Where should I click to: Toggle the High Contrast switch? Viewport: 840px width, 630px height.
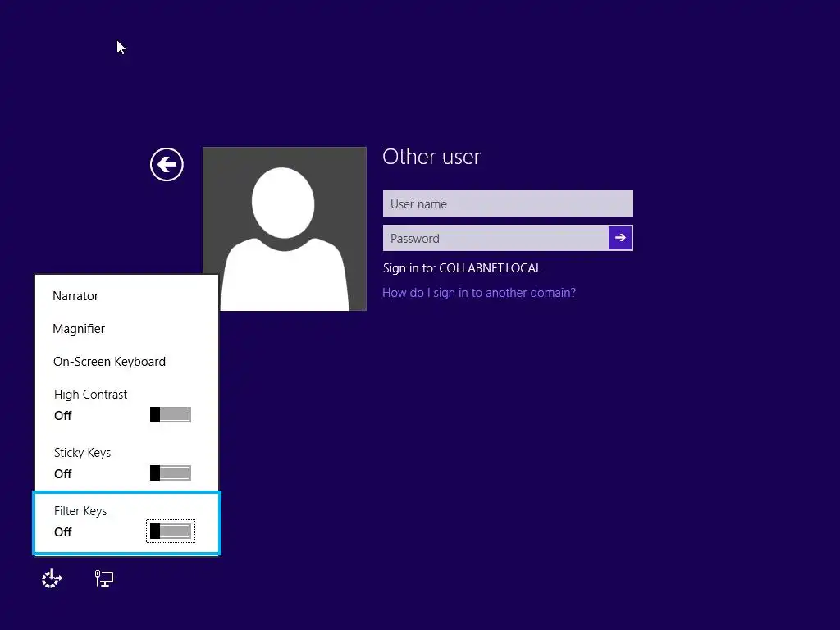pyautogui.click(x=171, y=414)
